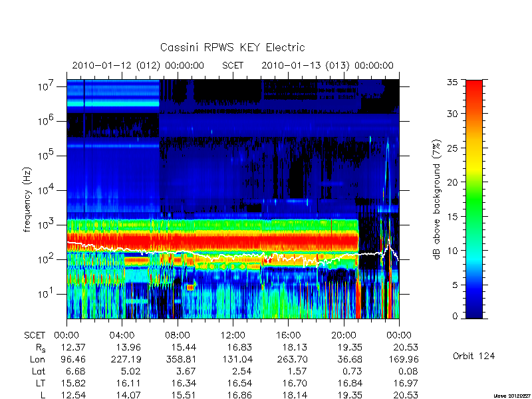Click the Rs value 16.83
This screenshot has width=532, height=399.
pyautogui.click(x=239, y=347)
